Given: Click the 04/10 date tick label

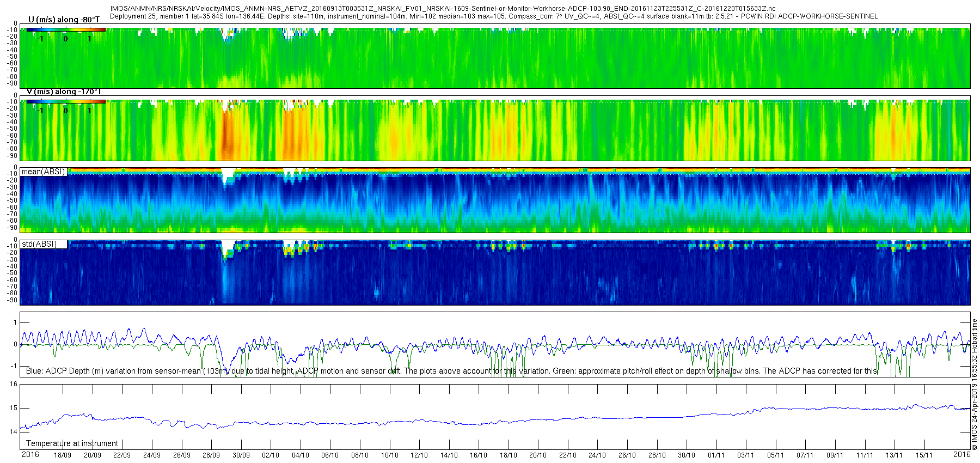Looking at the screenshot, I should point(301,455).
